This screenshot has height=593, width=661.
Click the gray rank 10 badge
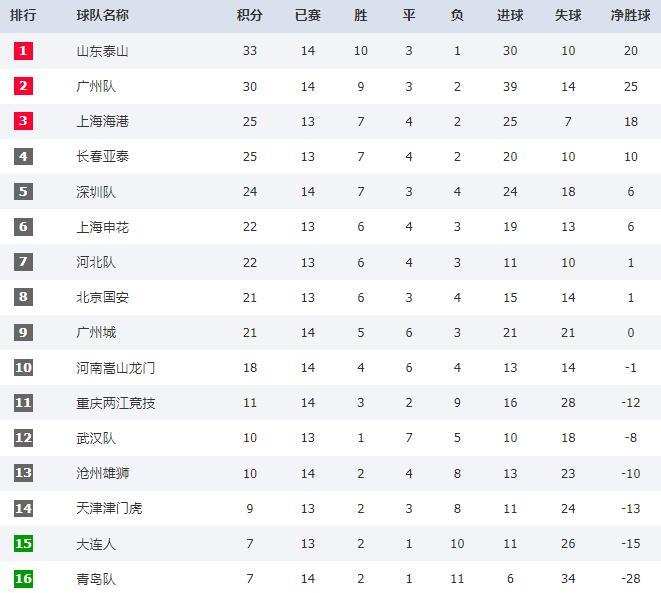(23, 368)
